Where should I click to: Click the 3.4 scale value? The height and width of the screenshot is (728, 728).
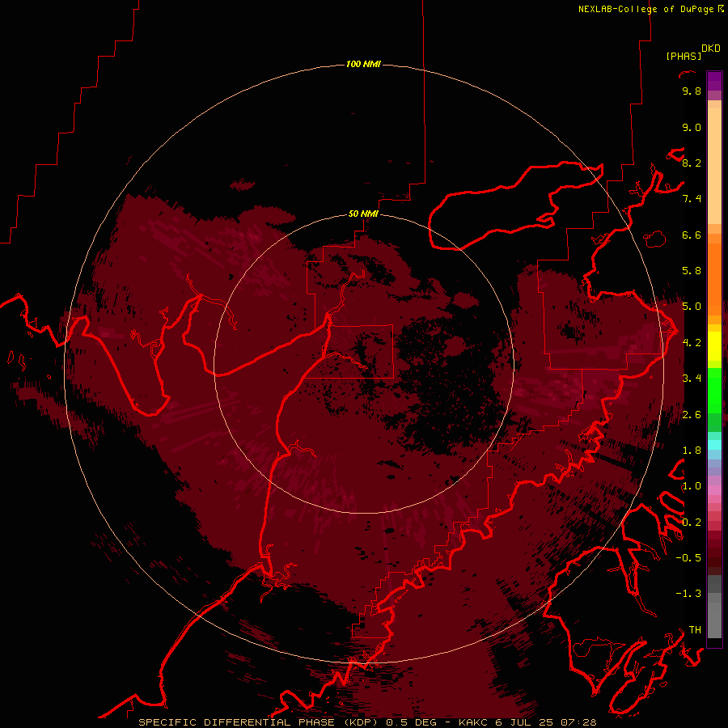click(692, 379)
